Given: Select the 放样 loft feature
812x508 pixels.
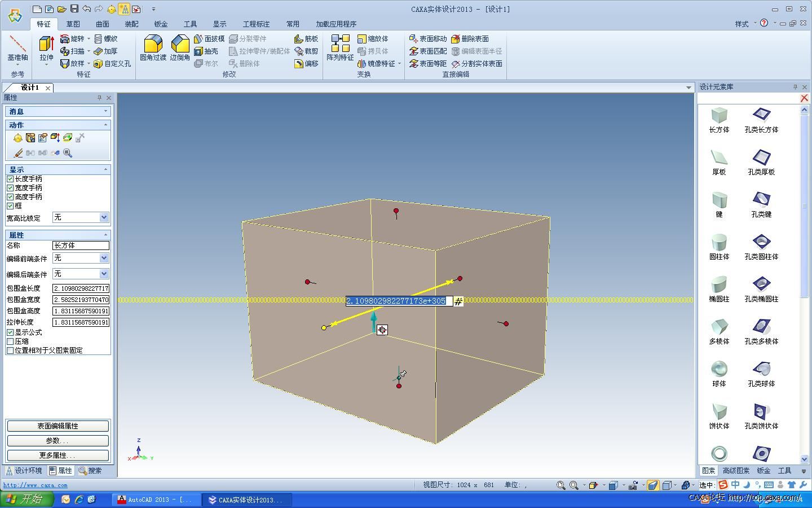Looking at the screenshot, I should click(x=72, y=64).
